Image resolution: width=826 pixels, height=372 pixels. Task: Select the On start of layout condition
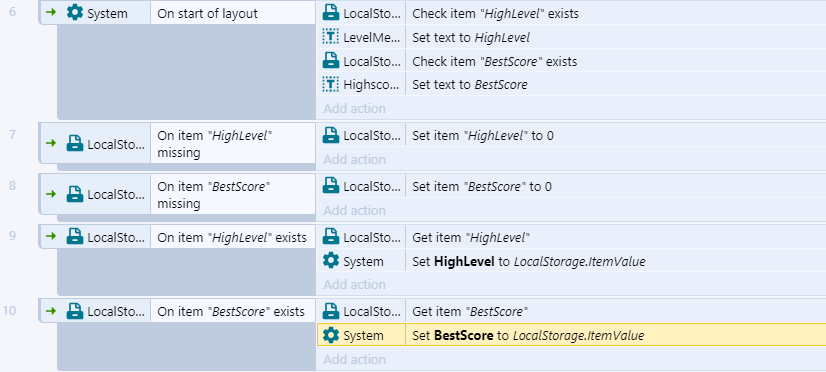click(233, 13)
